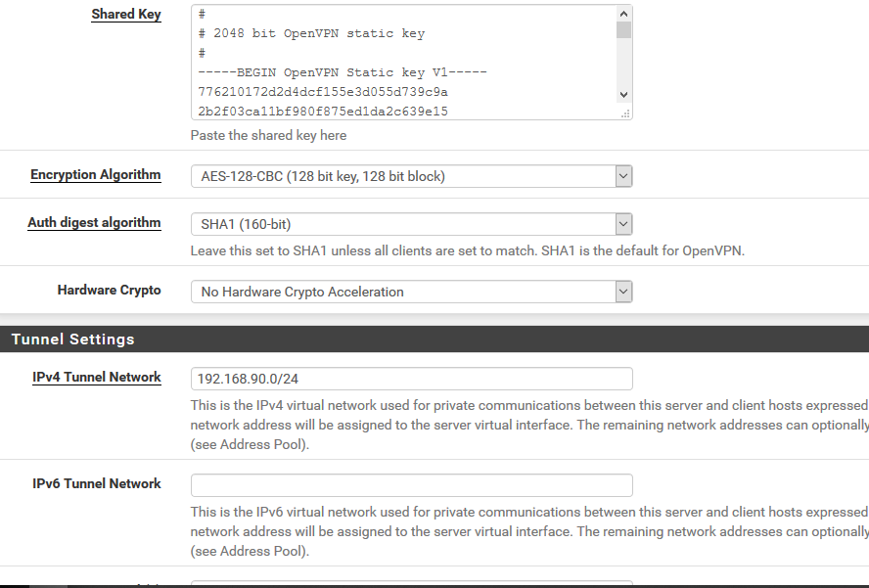This screenshot has width=869, height=588.
Task: Click the Encryption Algorithm label
Action: point(96,175)
